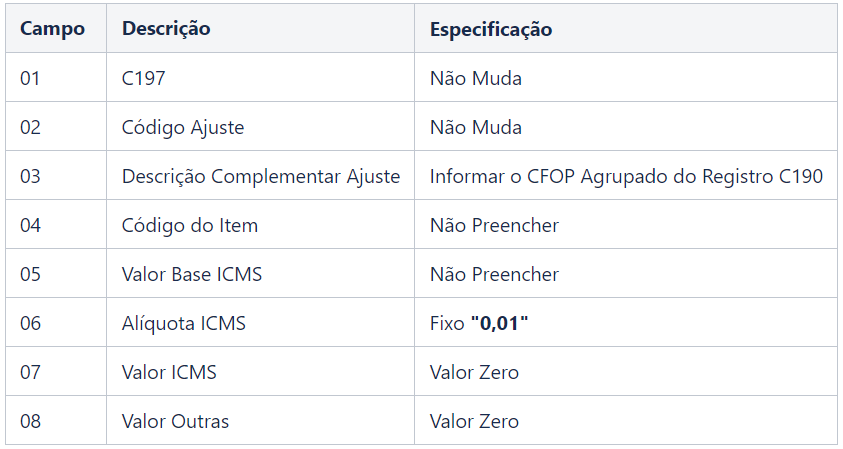Click field number 08 cell
Screen dimensions: 843x449
(31, 421)
